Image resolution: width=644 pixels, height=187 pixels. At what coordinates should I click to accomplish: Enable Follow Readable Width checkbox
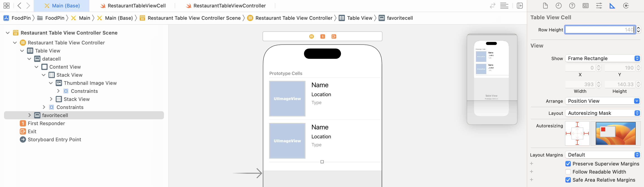pyautogui.click(x=568, y=172)
